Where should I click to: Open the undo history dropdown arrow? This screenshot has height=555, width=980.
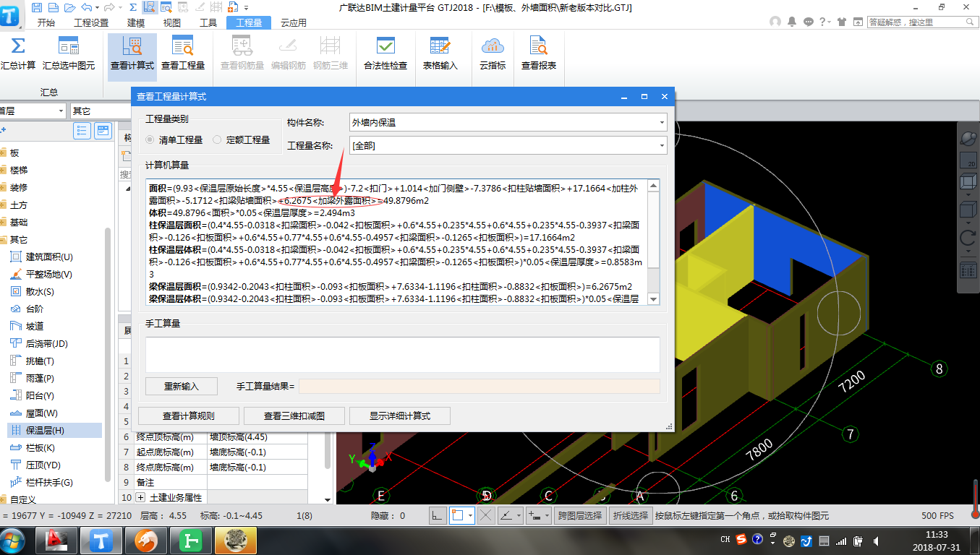point(97,7)
